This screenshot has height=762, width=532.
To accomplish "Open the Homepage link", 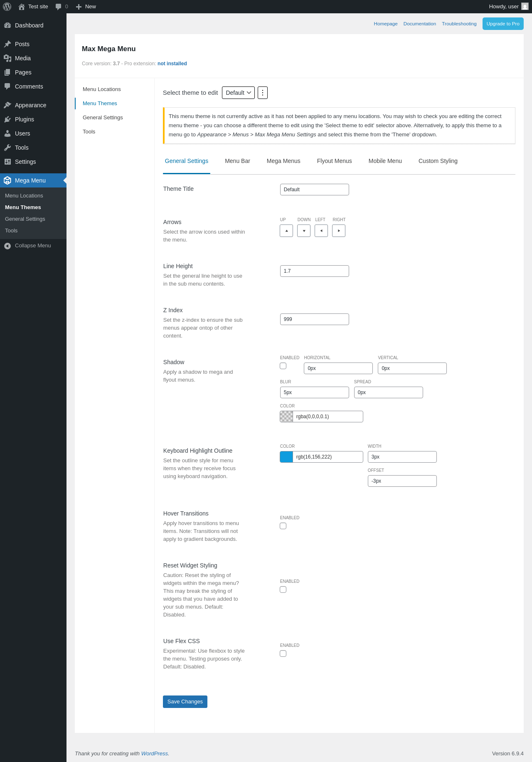I will tap(386, 24).
